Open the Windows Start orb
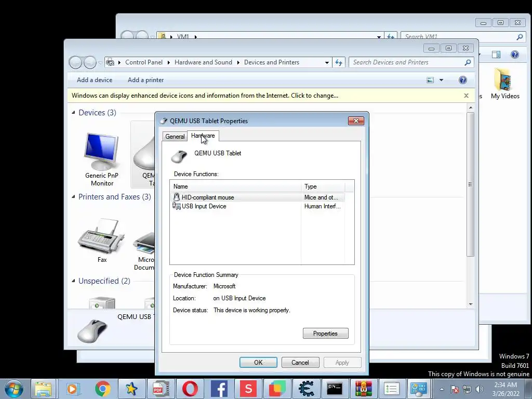The image size is (532, 399). [x=14, y=389]
